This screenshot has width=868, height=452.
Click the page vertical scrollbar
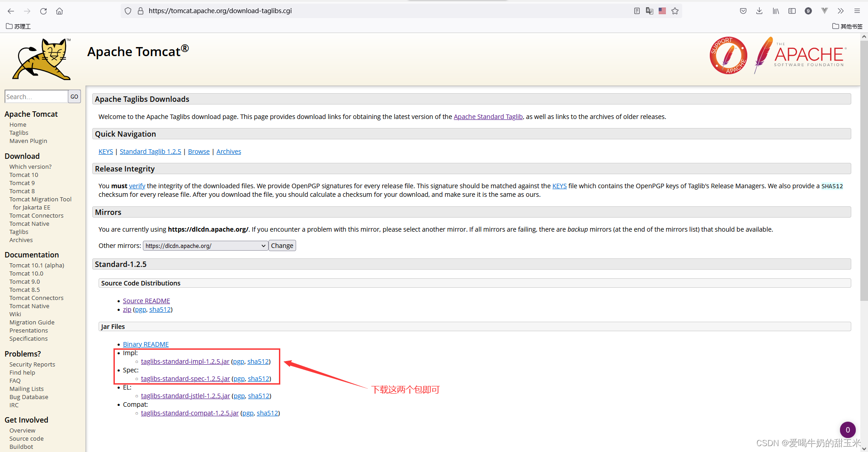pyautogui.click(x=864, y=171)
